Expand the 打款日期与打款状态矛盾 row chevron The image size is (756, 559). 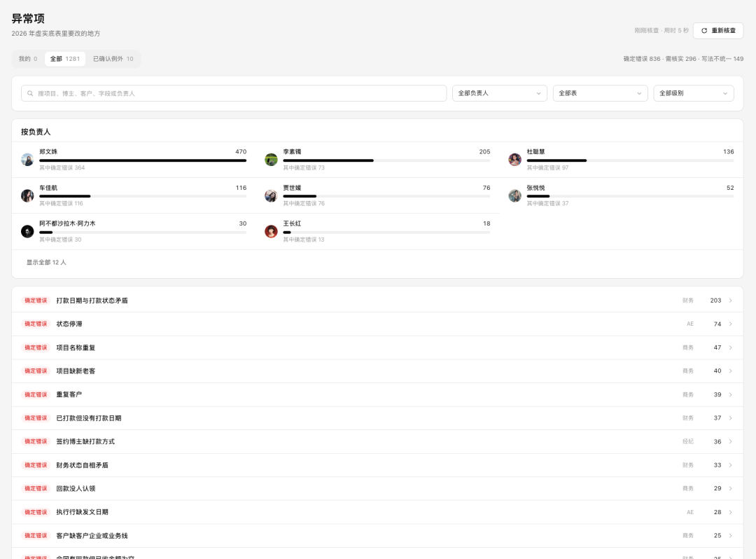(x=730, y=301)
